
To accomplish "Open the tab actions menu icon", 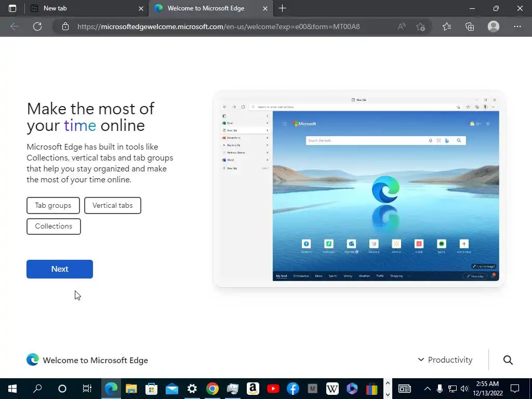I will click(x=12, y=8).
